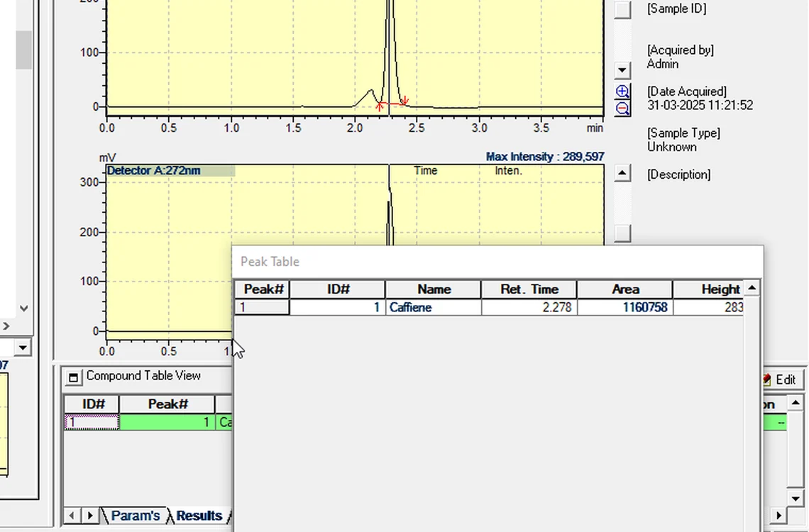Switch to the Param's tab
Viewport: 809px width, 532px height.
tap(135, 516)
